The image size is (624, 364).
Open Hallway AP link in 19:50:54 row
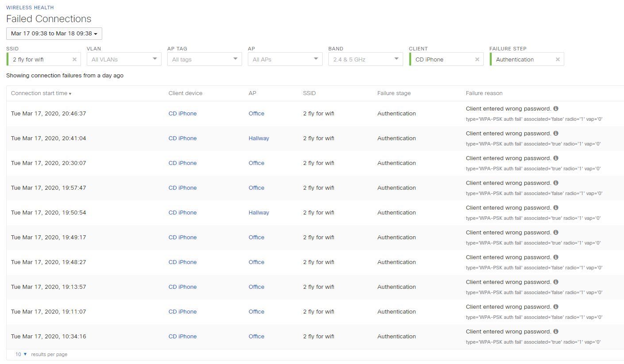point(258,213)
